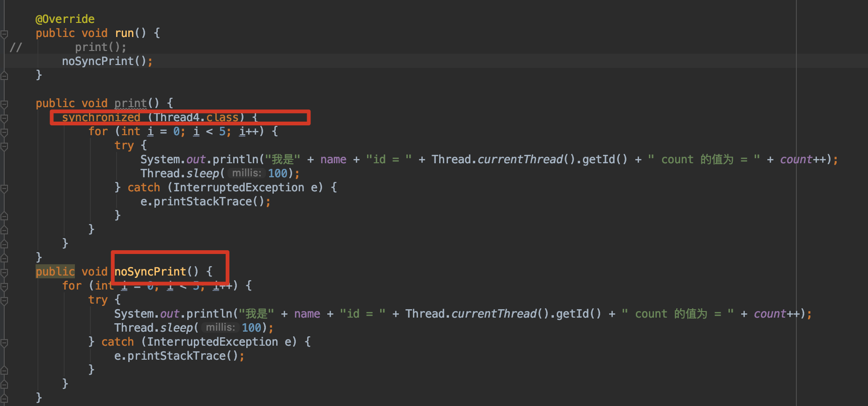Screen dimensions: 868x406
Task: Collapse the noSyncPrint() method fold marker
Action: pos(4,272)
